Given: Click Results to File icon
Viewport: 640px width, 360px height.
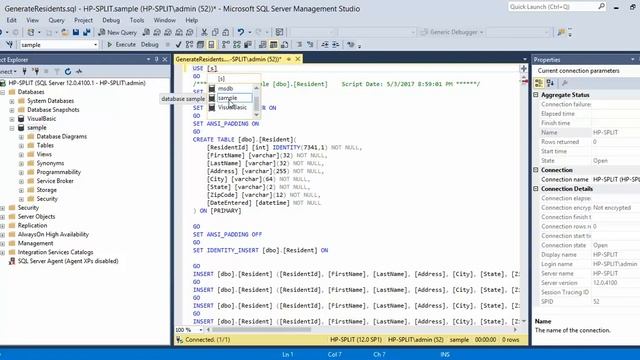Looking at the screenshot, I should point(284,44).
